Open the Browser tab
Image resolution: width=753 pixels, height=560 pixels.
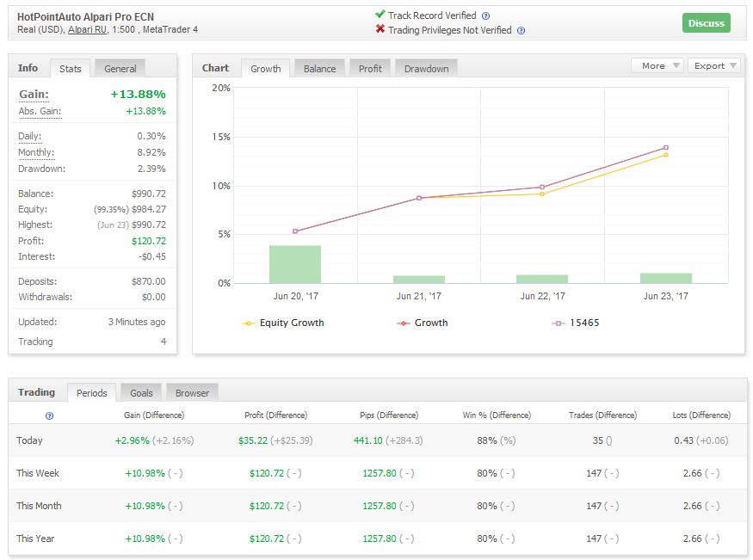[x=192, y=393]
